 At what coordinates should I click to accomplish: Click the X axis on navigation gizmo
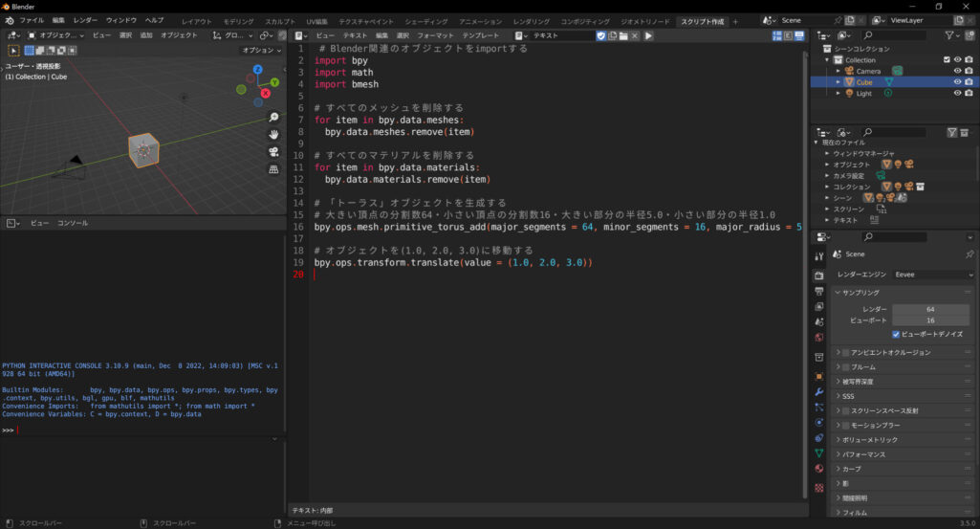[x=266, y=93]
